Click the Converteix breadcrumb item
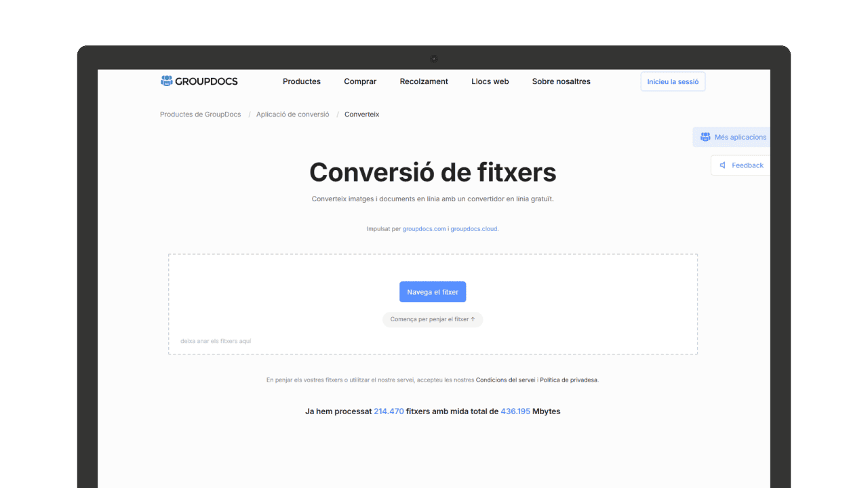The width and height of the screenshot is (868, 488). (x=361, y=115)
